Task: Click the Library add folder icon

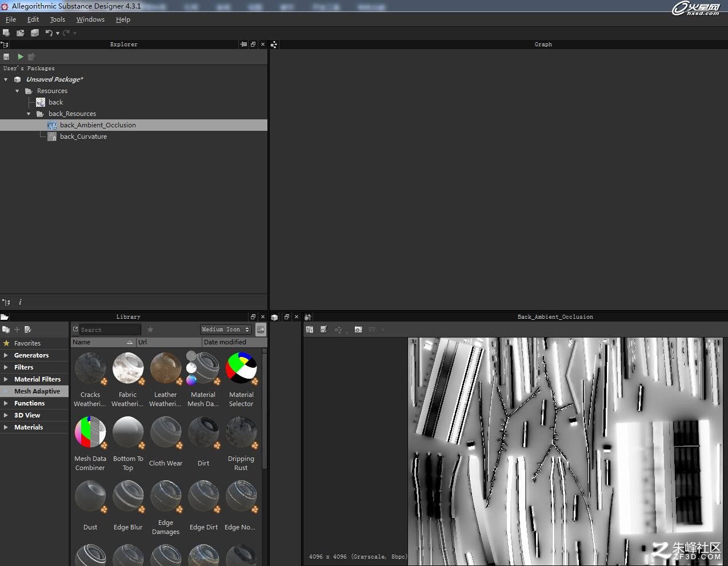Action: tap(6, 330)
